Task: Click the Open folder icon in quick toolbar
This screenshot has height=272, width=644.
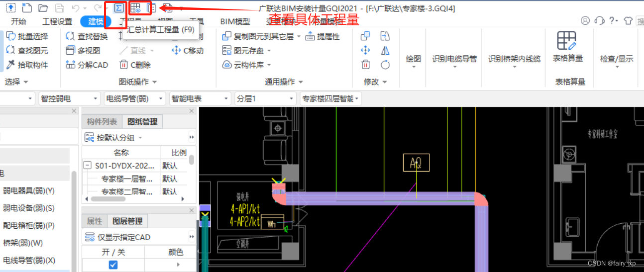Action: click(x=43, y=8)
